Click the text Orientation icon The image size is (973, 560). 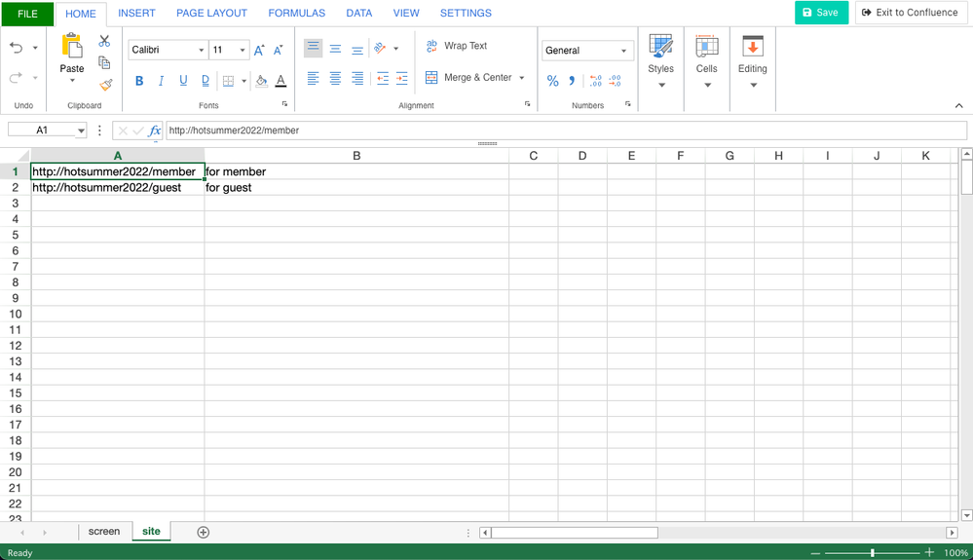(380, 48)
